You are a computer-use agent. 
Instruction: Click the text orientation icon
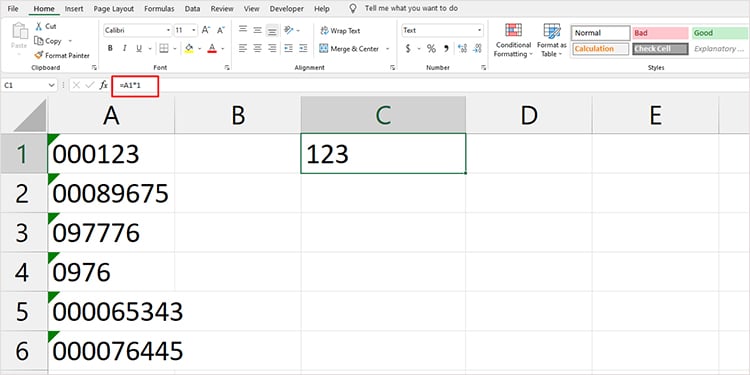pos(288,30)
